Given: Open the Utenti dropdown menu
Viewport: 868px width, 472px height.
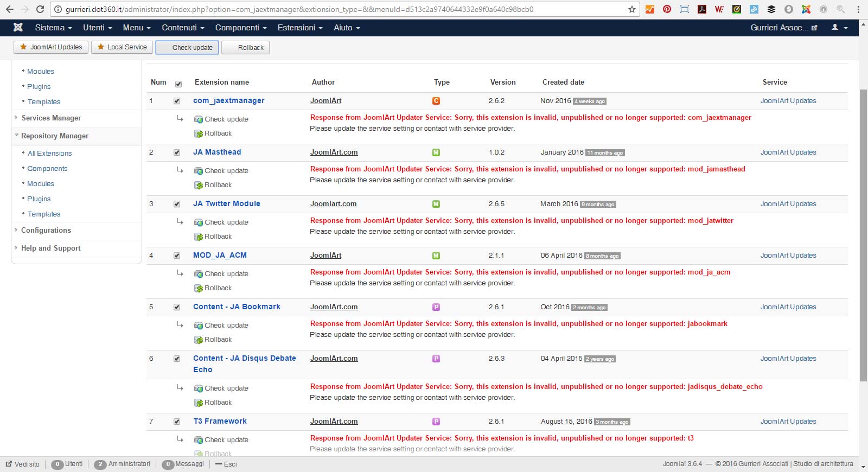Looking at the screenshot, I should pyautogui.click(x=98, y=28).
